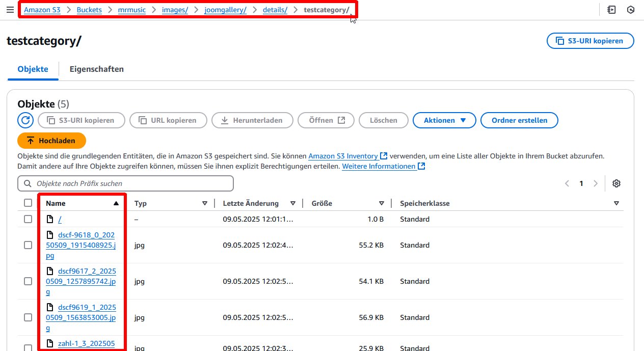The image size is (644, 351).
Task: Click file icon beside dscf9617_2 image
Action: (x=50, y=271)
